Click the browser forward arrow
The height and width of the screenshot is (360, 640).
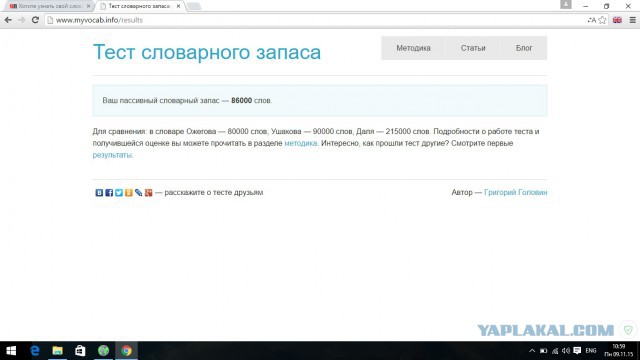click(22, 20)
